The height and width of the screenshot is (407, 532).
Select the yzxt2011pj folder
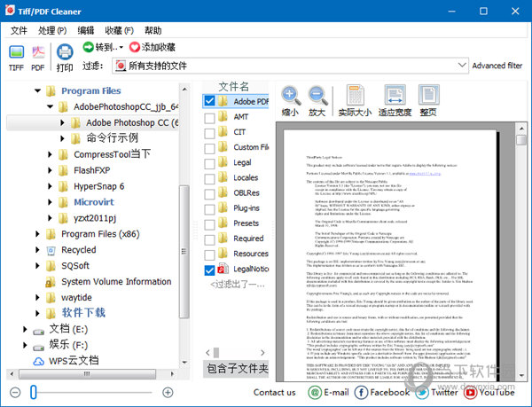pyautogui.click(x=95, y=218)
